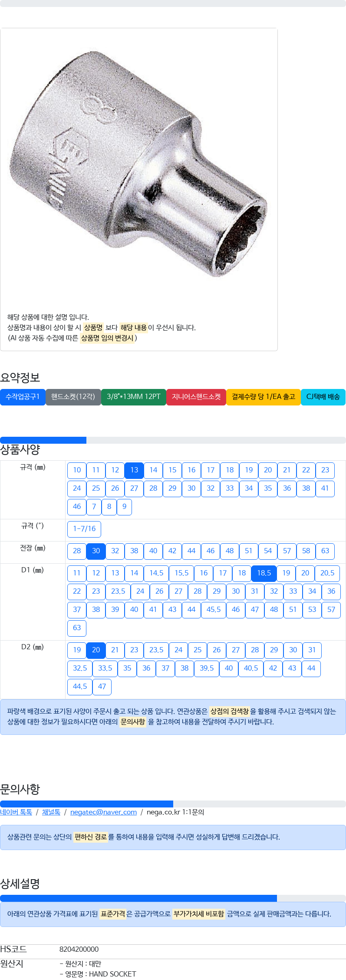Choose total length 63 in the 전장 row
The height and width of the screenshot is (980, 346).
[325, 551]
